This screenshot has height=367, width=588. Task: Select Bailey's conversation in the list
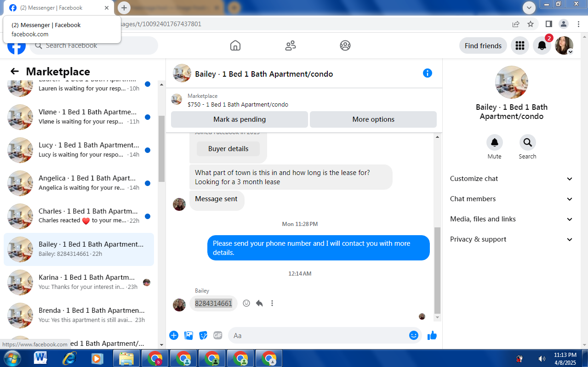click(79, 249)
